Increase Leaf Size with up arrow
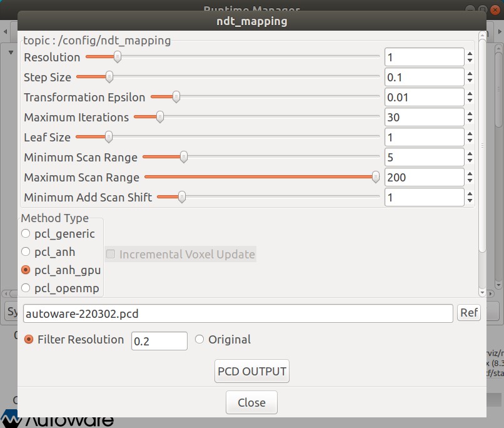This screenshot has width=504, height=428. pos(470,134)
